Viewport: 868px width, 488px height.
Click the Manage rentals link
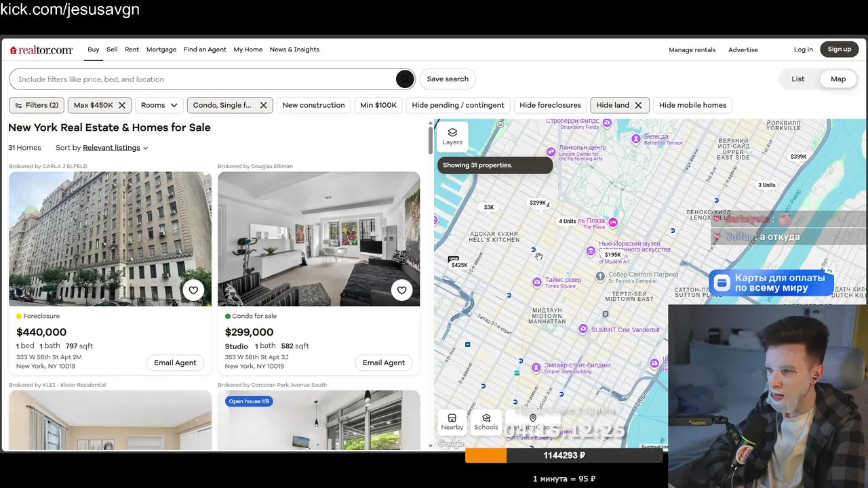click(x=692, y=49)
